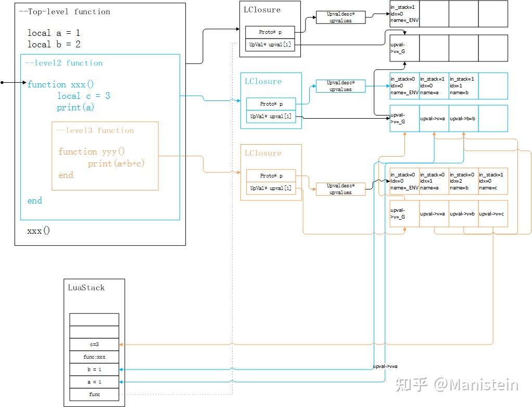Click the "in_stack=1 idx=0 name=c" cell

point(493,181)
